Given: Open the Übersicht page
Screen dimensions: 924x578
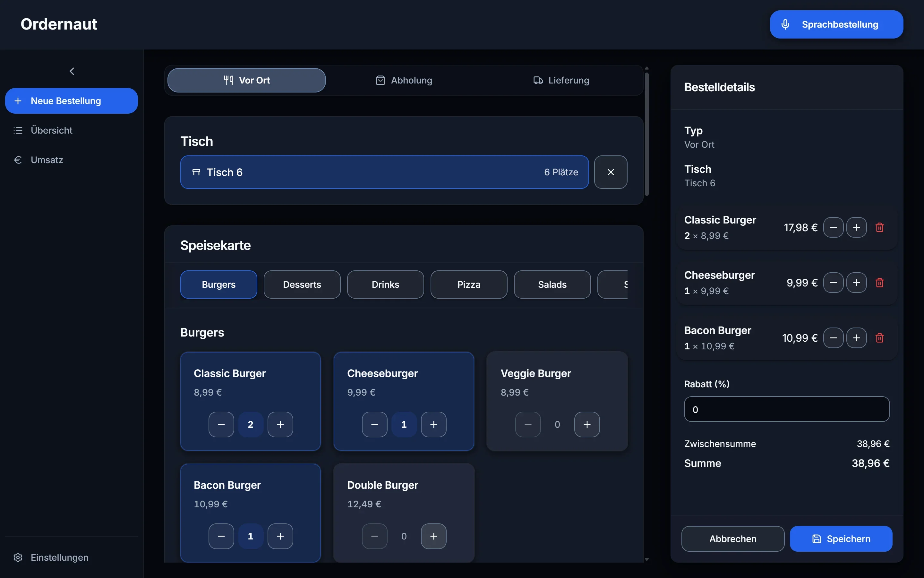Looking at the screenshot, I should point(72,130).
